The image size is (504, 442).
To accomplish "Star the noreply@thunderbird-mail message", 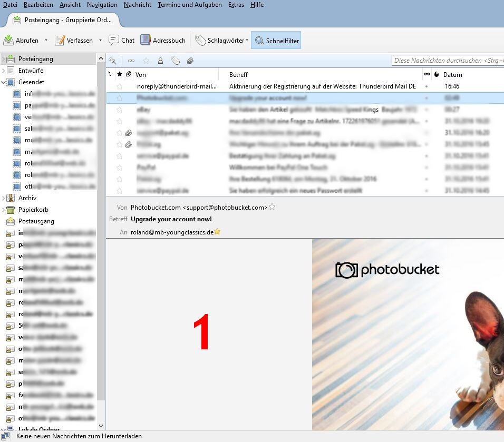I will tap(120, 86).
